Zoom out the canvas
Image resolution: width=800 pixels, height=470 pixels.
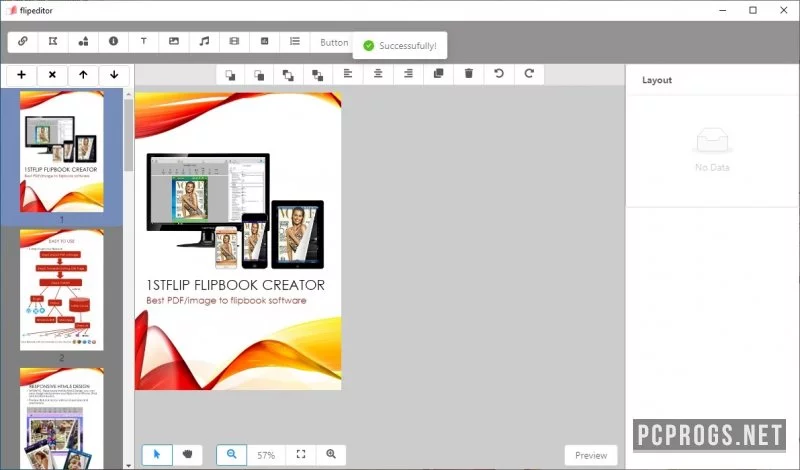click(x=232, y=455)
